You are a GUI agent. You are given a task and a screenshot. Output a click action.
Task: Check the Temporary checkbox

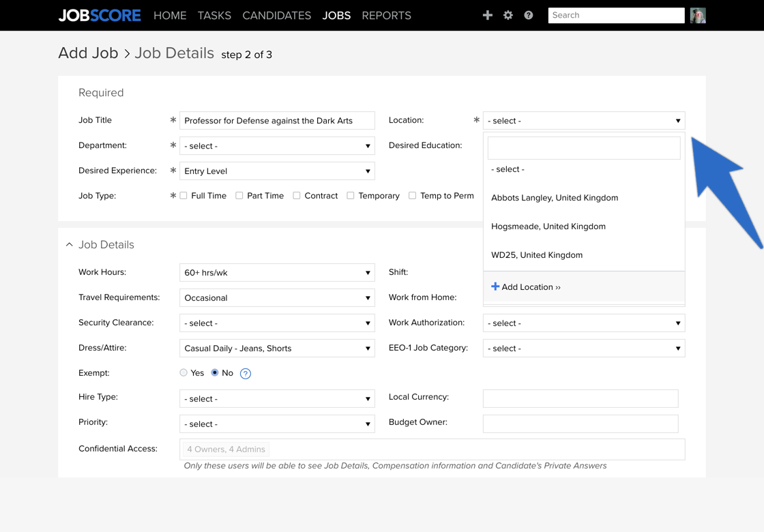[x=351, y=195]
